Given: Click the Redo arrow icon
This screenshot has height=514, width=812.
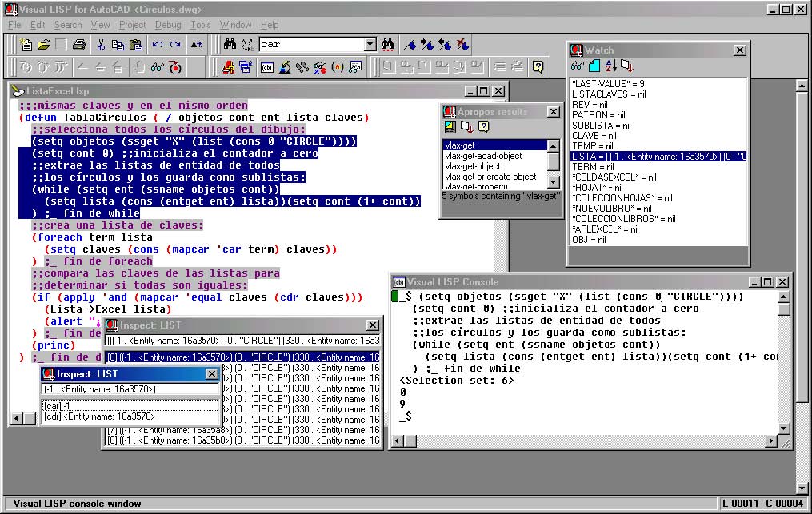Looking at the screenshot, I should [x=175, y=45].
